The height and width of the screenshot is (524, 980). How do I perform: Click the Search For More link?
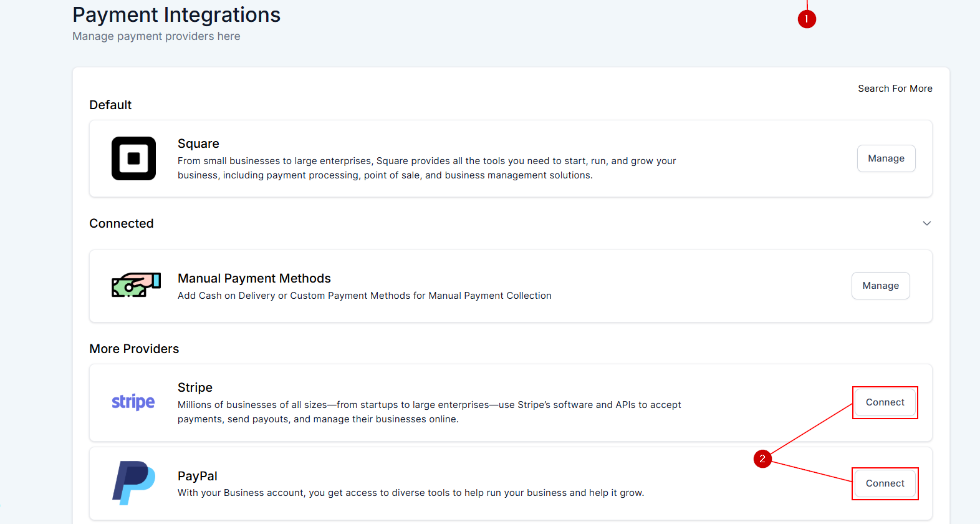(x=895, y=89)
